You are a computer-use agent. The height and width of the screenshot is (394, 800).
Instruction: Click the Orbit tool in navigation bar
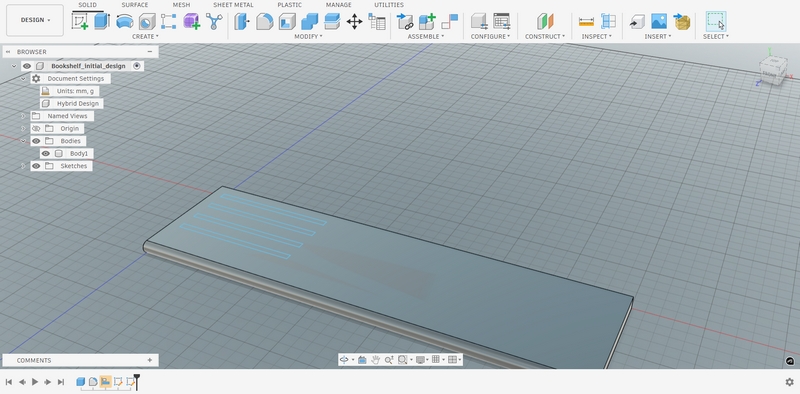344,360
